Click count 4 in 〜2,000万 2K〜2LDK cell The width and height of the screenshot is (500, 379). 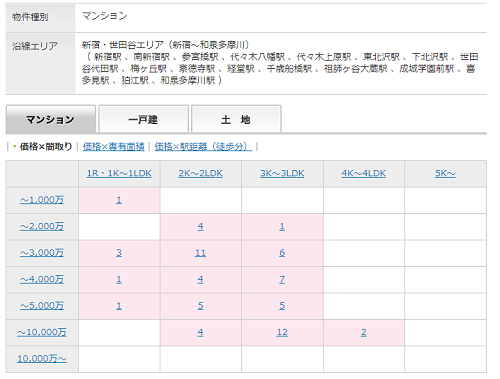[200, 226]
